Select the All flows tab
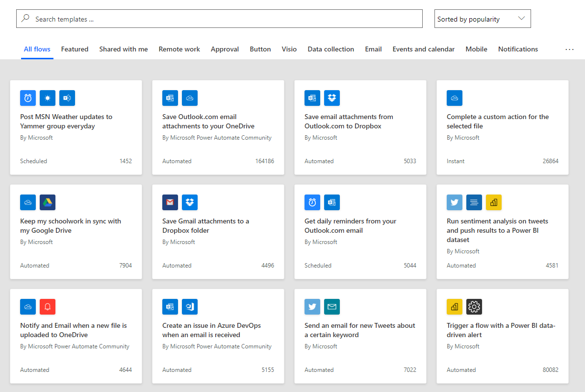Viewport: 585px width, 392px height. point(37,49)
